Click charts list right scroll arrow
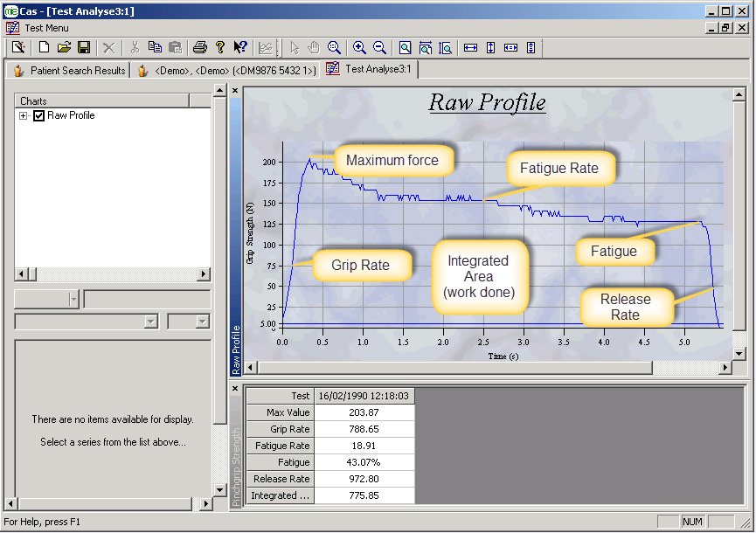756x533 pixels. point(204,273)
